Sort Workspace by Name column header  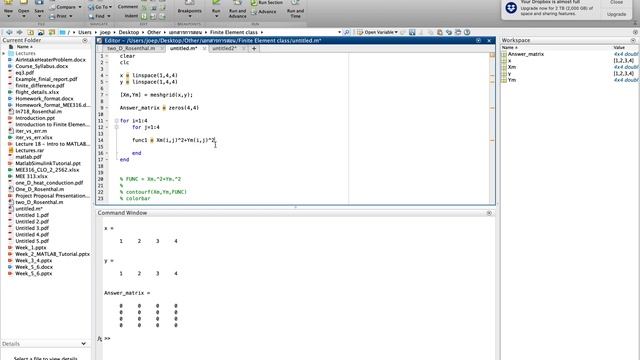point(509,47)
